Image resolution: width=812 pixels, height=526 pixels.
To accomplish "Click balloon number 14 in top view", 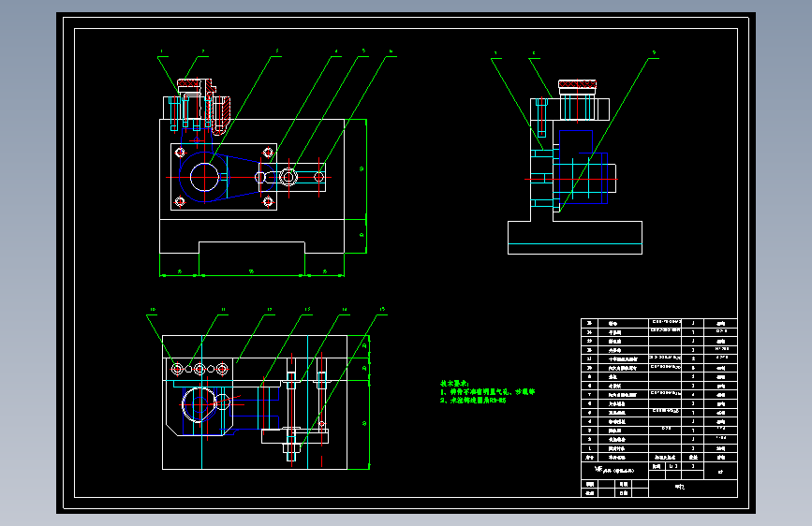I will [345, 310].
